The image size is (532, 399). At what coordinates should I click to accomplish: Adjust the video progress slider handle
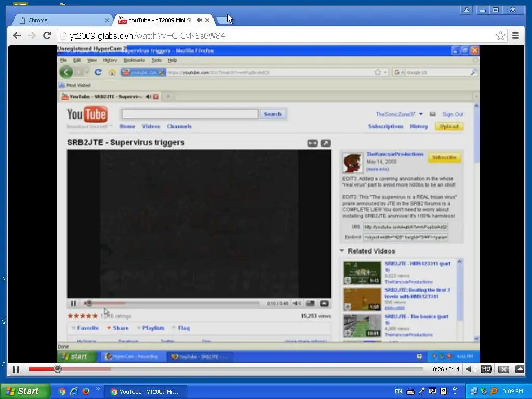pos(58,369)
